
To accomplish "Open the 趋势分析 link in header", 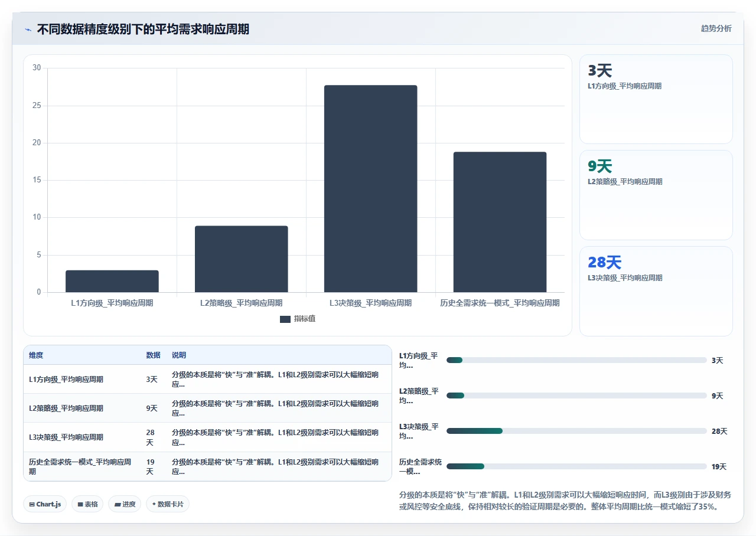I will 716,28.
